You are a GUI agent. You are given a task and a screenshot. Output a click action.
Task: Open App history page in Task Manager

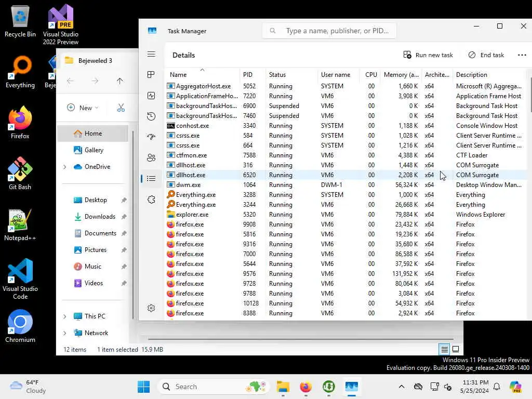coord(151,116)
